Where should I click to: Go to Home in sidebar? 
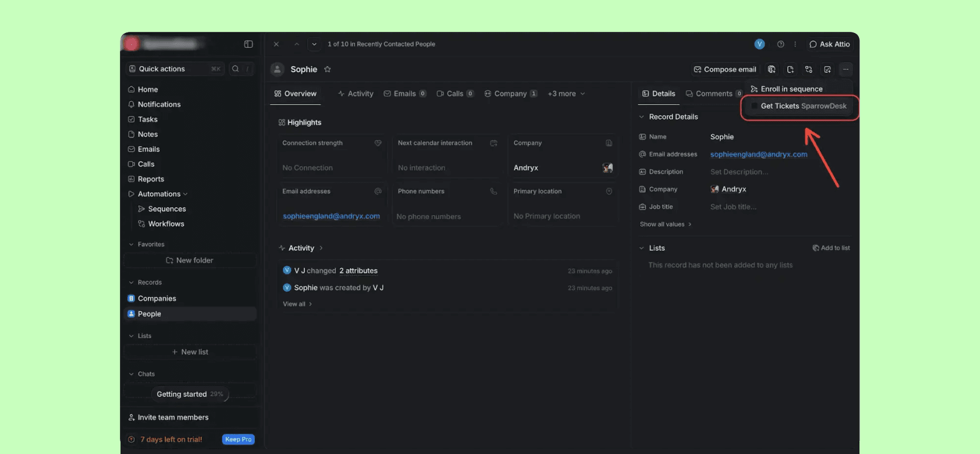click(190, 89)
